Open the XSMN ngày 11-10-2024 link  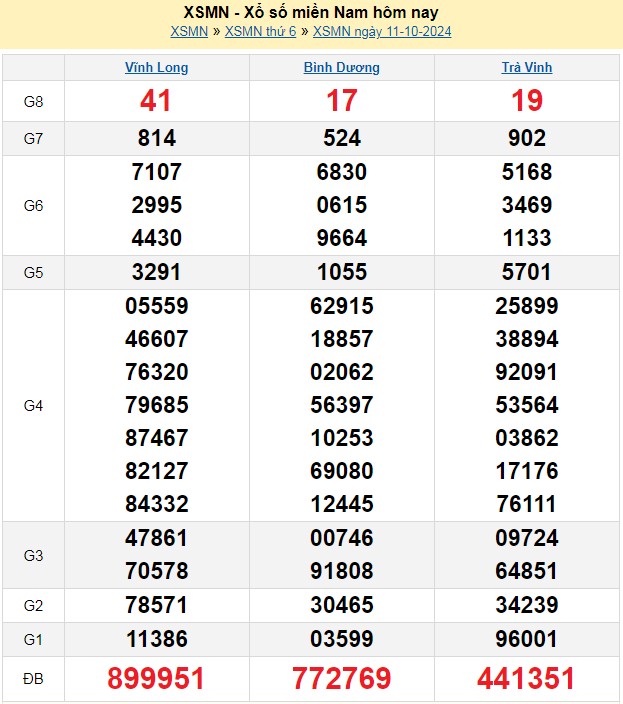381,31
